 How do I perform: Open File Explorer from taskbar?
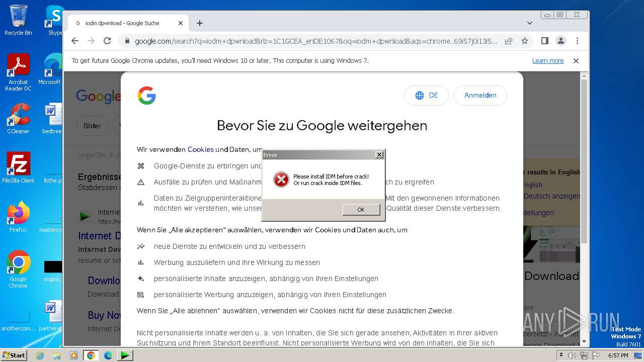tap(57, 355)
